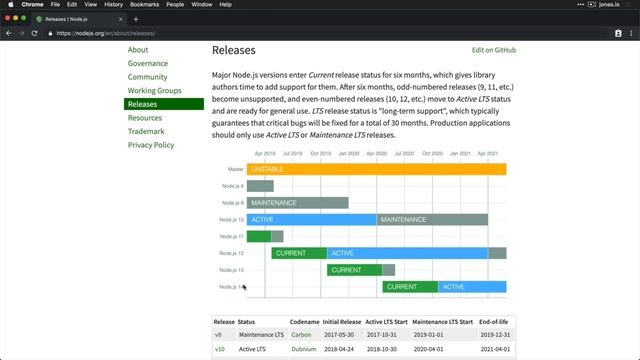Click the Node.js 12 ACTIVE blue bar
Screen dimensions: 640x360
pyautogui.click(x=407, y=253)
